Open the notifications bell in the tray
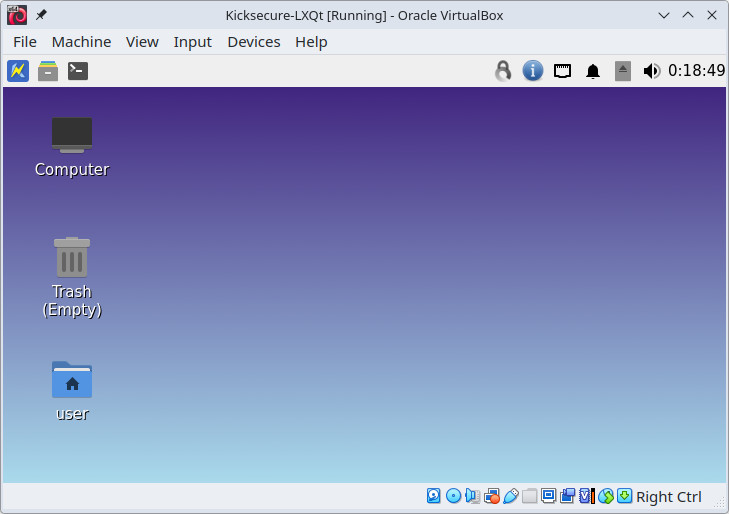 pos(593,71)
